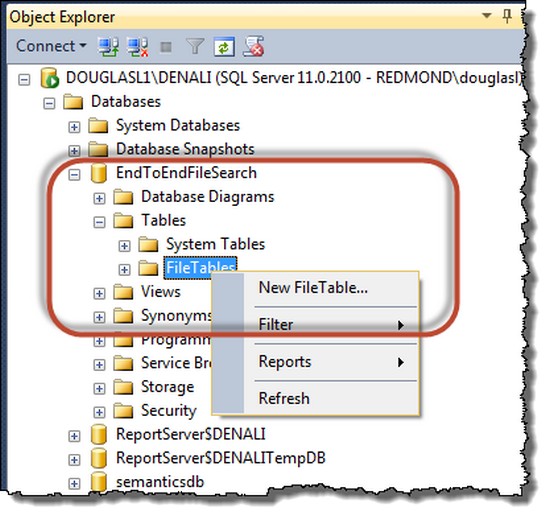
Task: Select the FileTables tree label
Action: tap(200, 268)
